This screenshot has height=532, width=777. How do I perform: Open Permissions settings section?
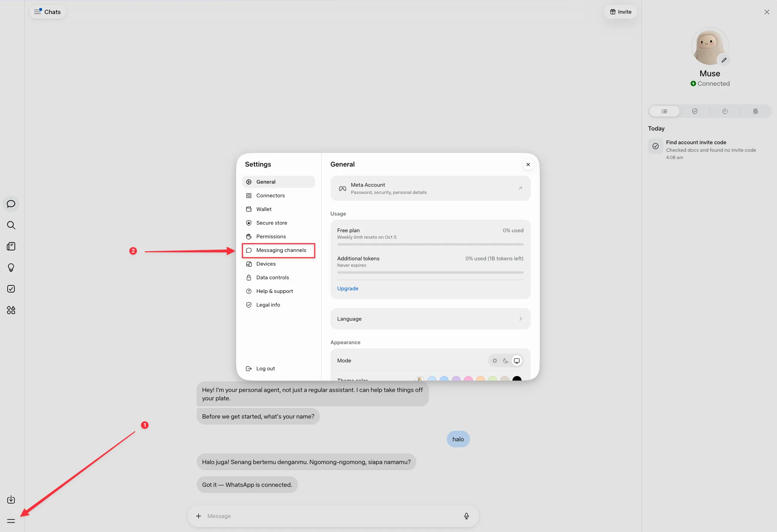[x=278, y=236]
